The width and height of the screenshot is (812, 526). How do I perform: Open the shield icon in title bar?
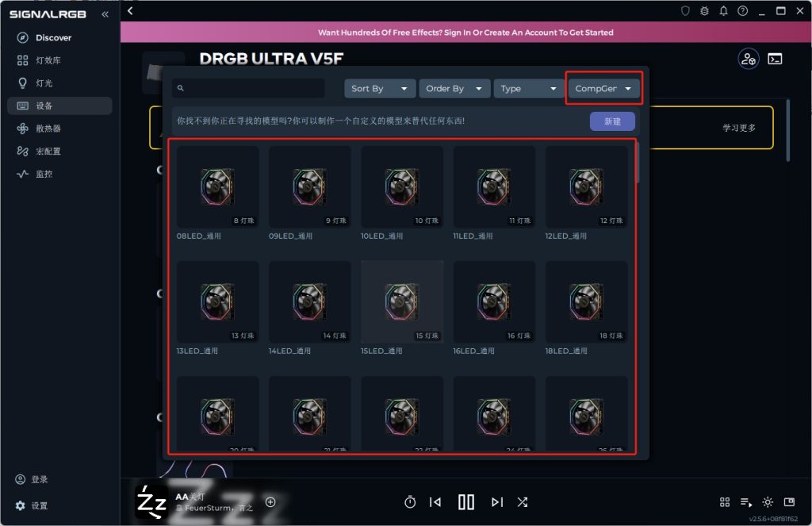coord(685,11)
